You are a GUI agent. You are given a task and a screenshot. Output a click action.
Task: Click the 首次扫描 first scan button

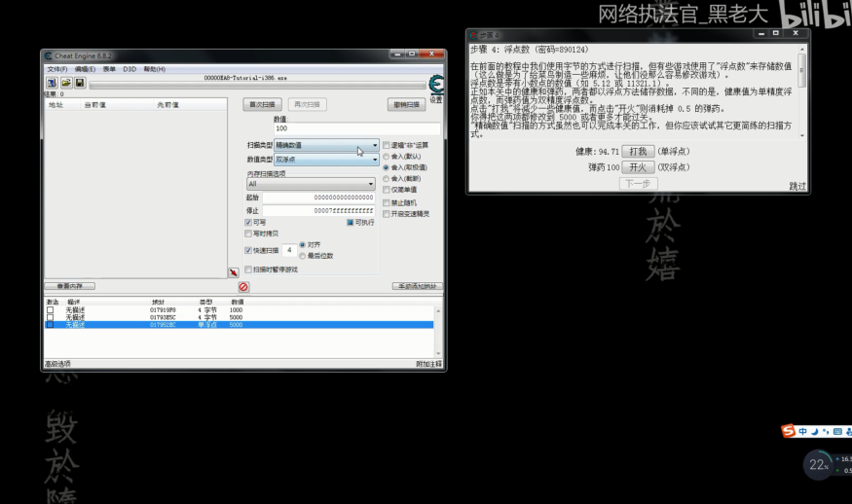(262, 104)
